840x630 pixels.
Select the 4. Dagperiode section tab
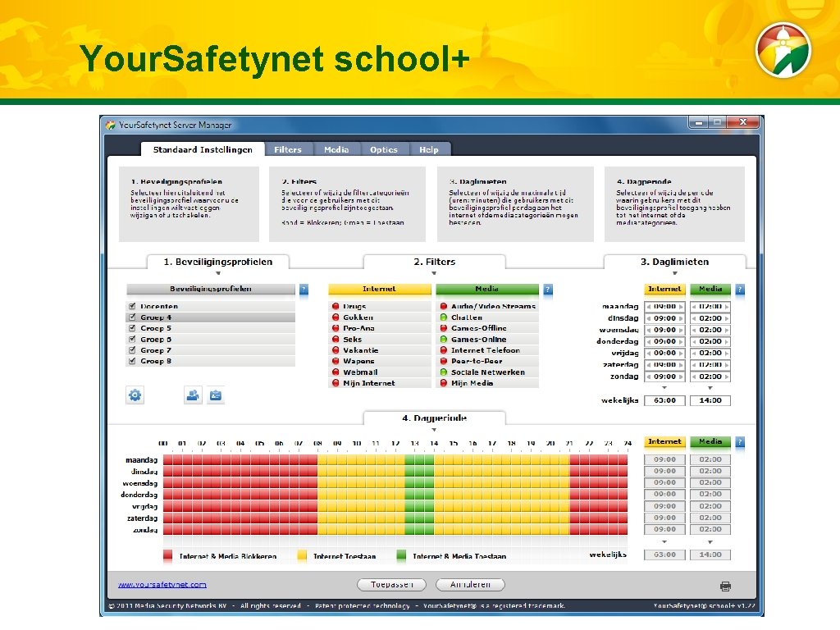tap(435, 418)
